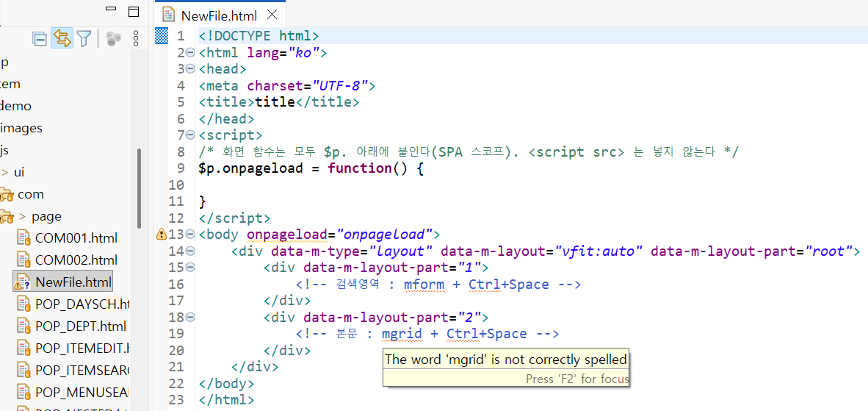
Task: Click "UTF-8" charset value
Action: click(341, 85)
